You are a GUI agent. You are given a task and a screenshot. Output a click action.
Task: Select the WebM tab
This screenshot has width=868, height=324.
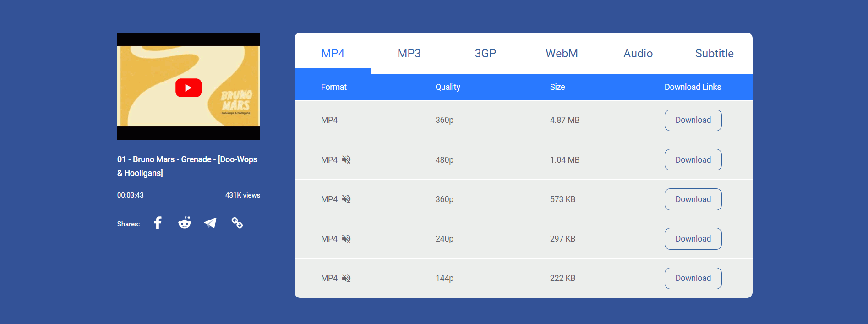pyautogui.click(x=562, y=53)
